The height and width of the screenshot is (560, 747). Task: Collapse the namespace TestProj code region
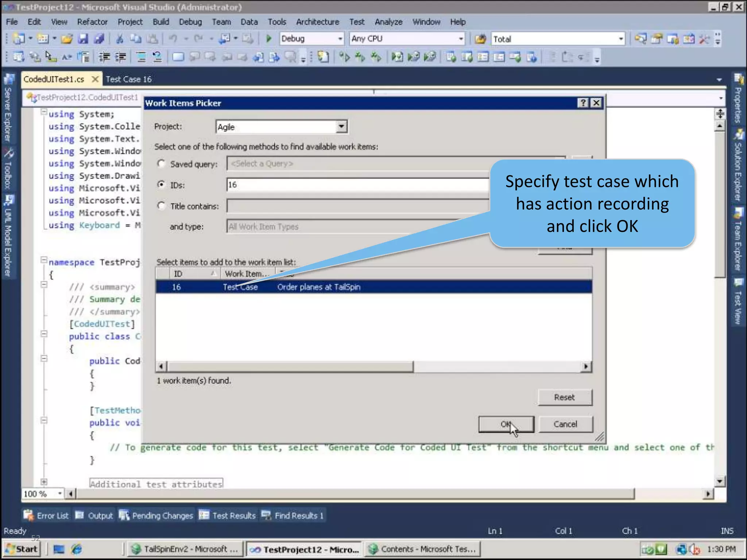coord(44,260)
